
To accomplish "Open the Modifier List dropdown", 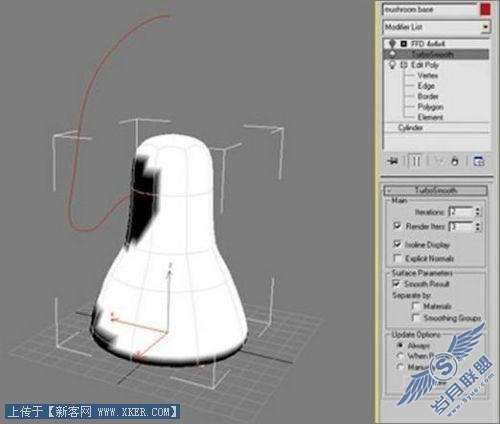I will click(x=485, y=27).
